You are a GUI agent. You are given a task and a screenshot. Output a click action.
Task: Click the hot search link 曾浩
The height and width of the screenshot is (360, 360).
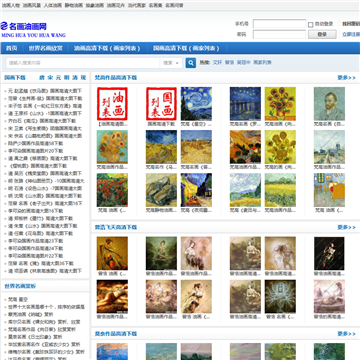[x=229, y=63]
